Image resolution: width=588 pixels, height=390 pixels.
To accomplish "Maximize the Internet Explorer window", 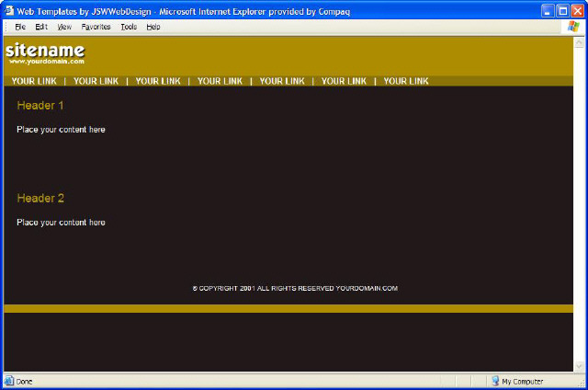I will click(x=561, y=10).
